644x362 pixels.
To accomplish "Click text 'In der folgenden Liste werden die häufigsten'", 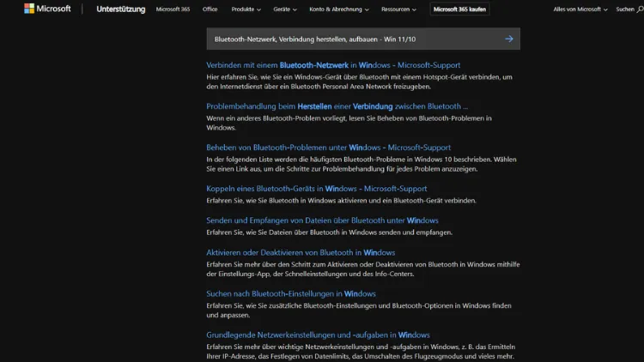I will click(361, 164).
